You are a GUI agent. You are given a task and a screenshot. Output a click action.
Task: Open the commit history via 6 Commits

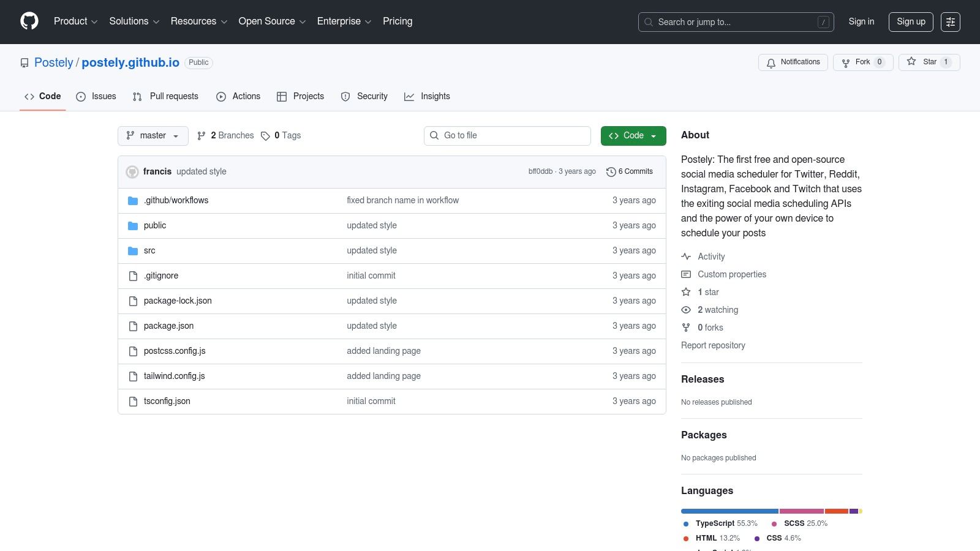(630, 171)
